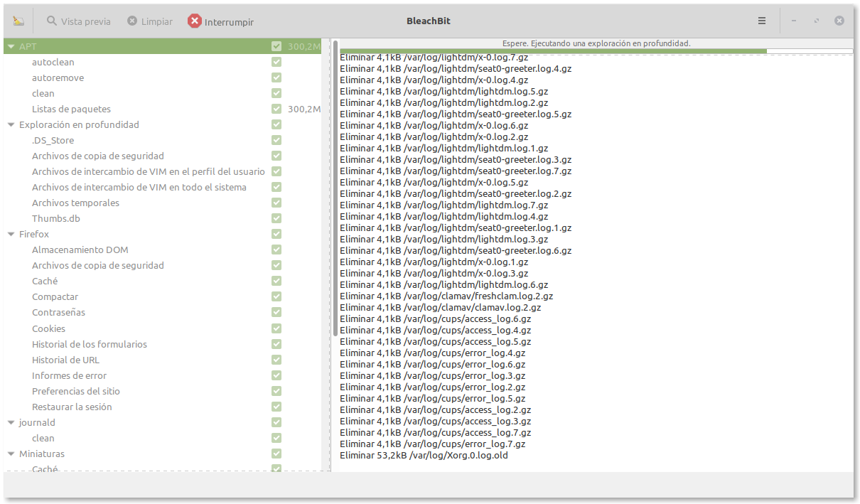Collapse the journald section
860x504 pixels.
[x=10, y=422]
